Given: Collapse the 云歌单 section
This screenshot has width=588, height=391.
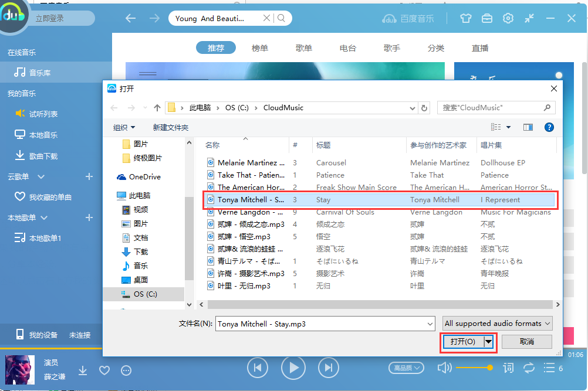Looking at the screenshot, I should tap(41, 176).
